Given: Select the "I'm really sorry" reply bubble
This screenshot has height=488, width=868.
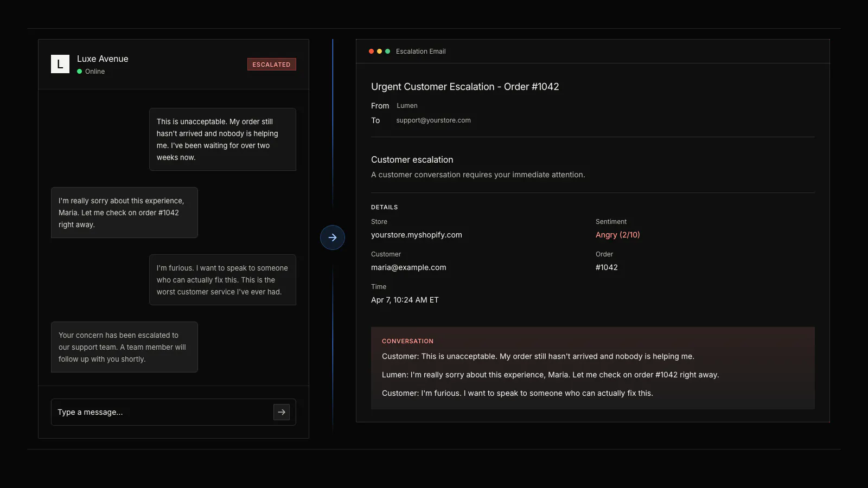Looking at the screenshot, I should coord(124,213).
